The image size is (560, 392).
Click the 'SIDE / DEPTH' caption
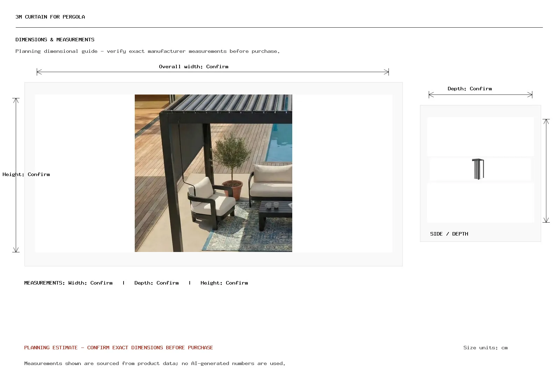pyautogui.click(x=449, y=234)
